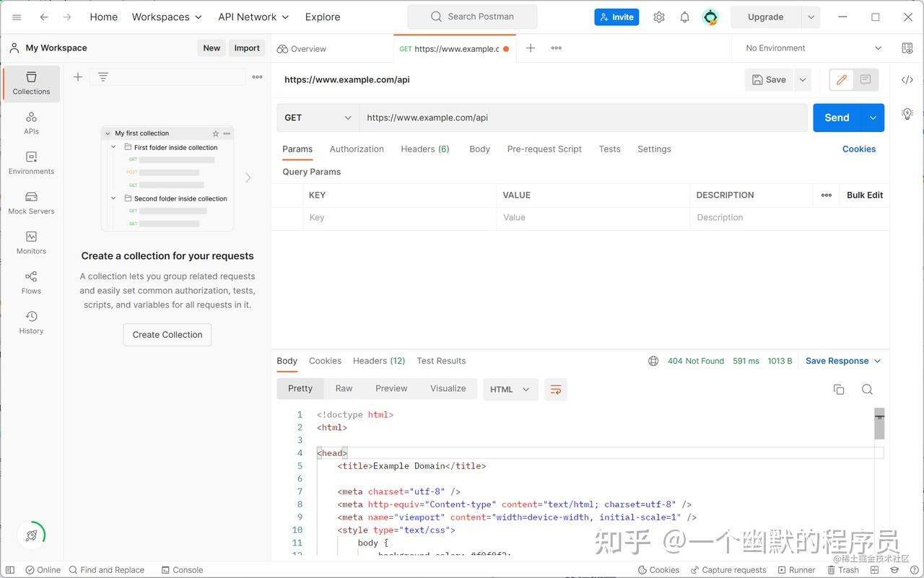This screenshot has width=924, height=578.
Task: Switch to comment mode beside the pencil icon
Action: [x=866, y=79]
